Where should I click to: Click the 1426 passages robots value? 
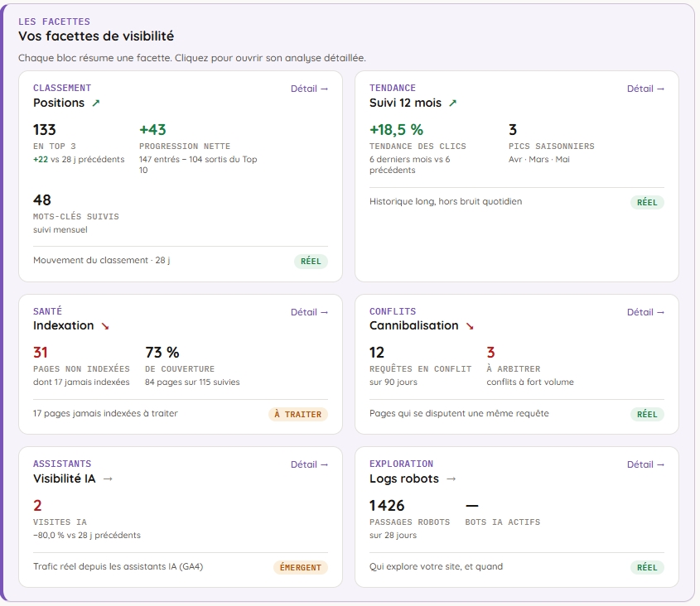(x=387, y=506)
